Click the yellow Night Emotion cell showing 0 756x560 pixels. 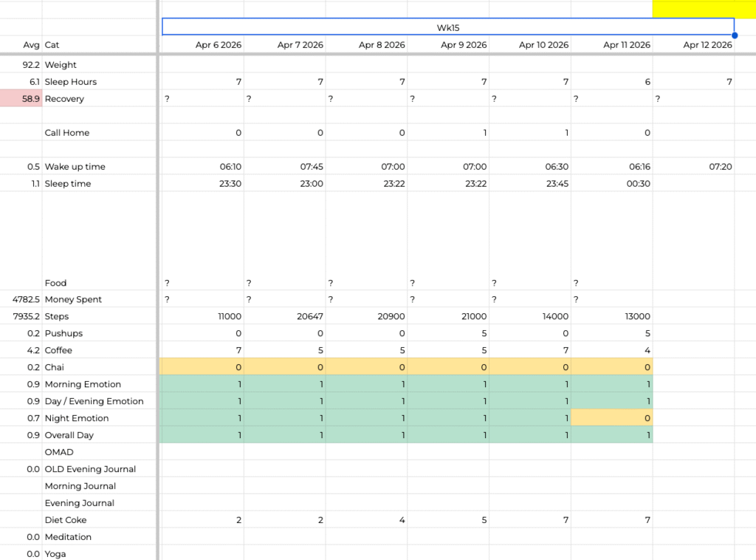(x=612, y=418)
